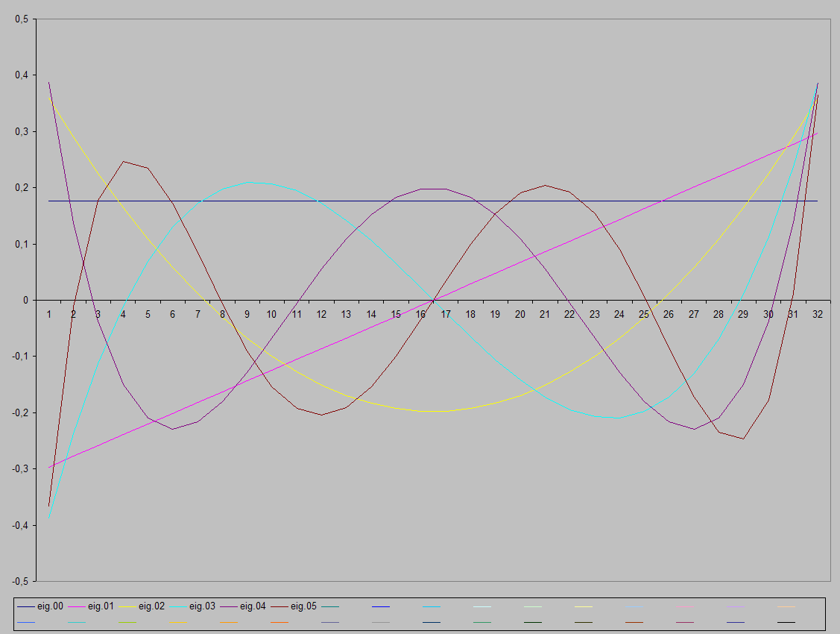Image resolution: width=840 pixels, height=634 pixels.
Task: Select the eig.01 legend entry
Action: (91, 606)
